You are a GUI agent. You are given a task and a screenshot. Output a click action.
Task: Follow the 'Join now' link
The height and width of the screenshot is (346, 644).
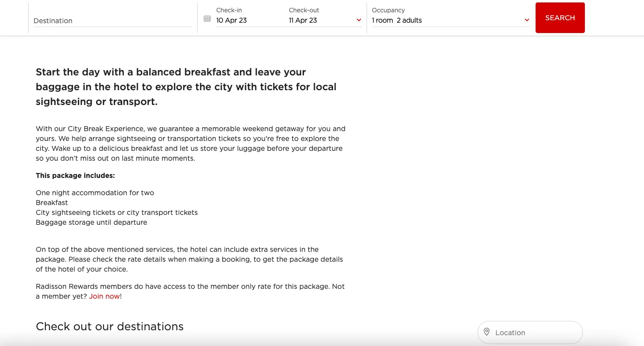pos(104,296)
